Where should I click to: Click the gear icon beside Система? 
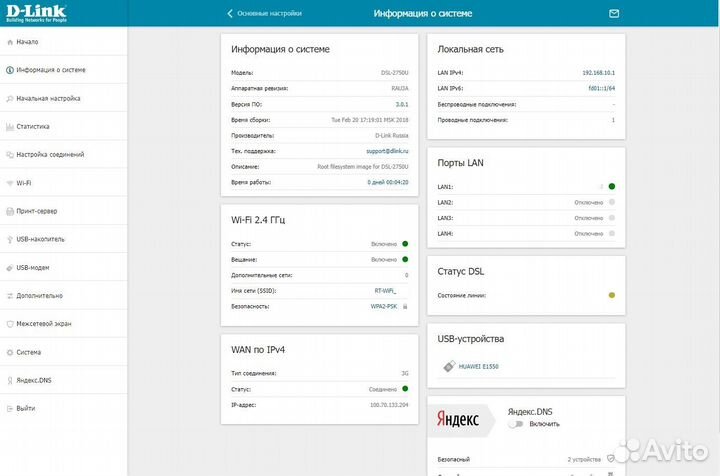[x=10, y=353]
